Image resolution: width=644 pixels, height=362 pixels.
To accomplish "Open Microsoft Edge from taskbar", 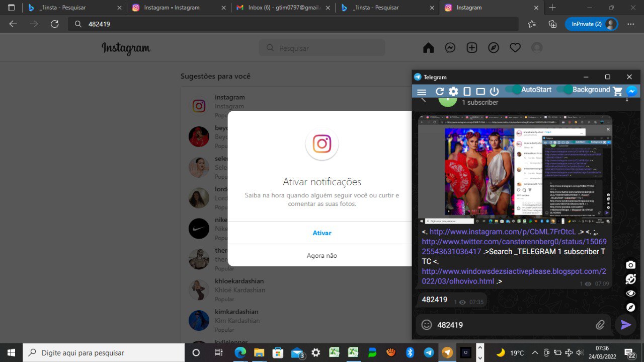I will pyautogui.click(x=240, y=352).
